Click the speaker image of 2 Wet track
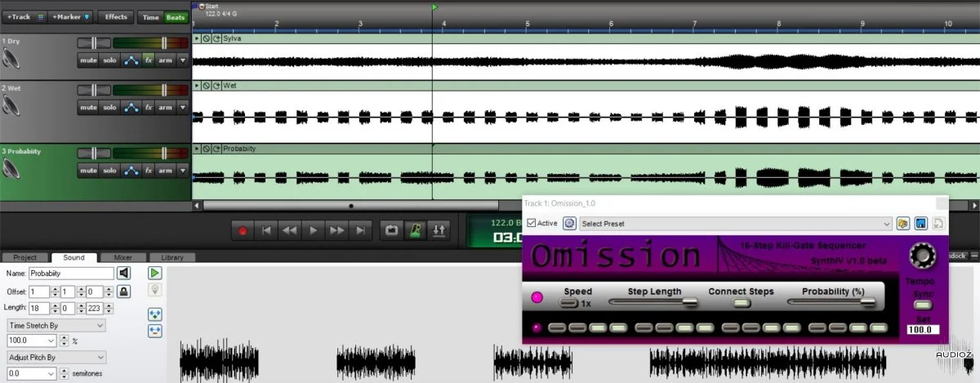 pos(11,105)
